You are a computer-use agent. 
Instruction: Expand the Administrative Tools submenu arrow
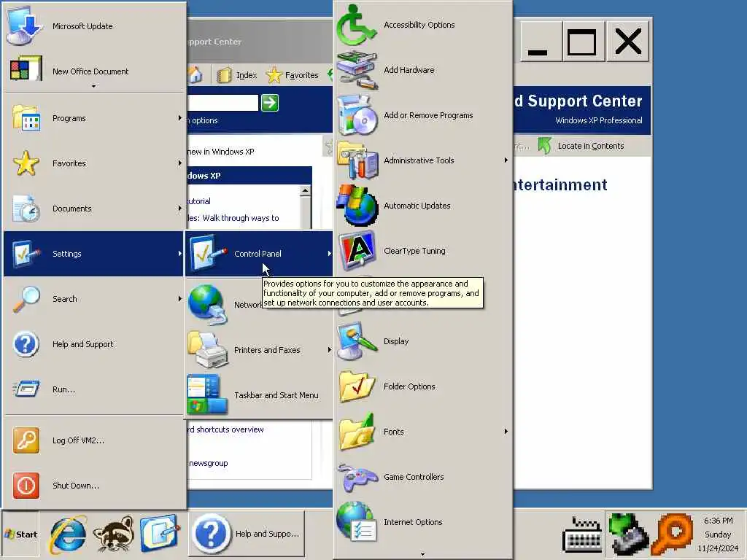coord(506,160)
